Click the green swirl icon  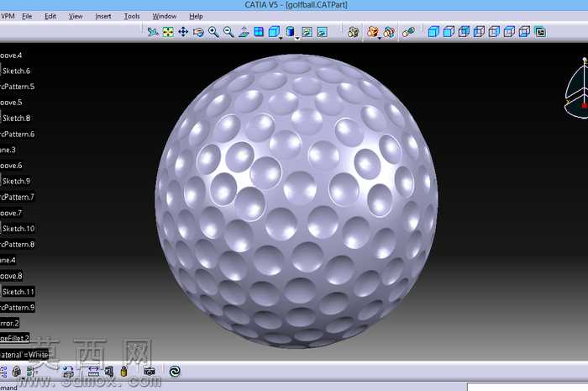175,372
